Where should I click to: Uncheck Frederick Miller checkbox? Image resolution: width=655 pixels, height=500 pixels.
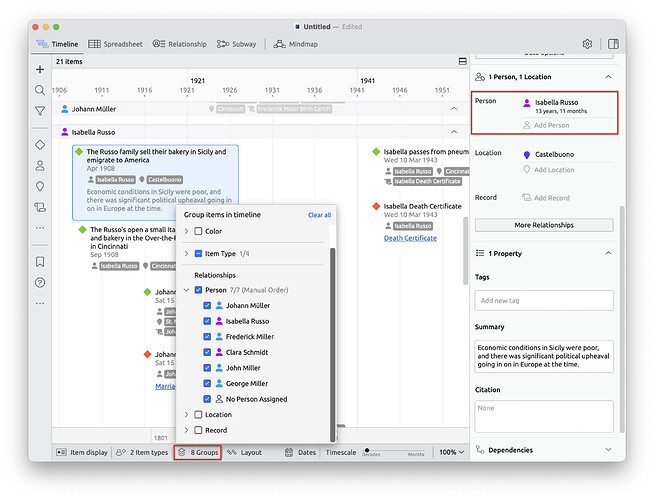coord(207,337)
